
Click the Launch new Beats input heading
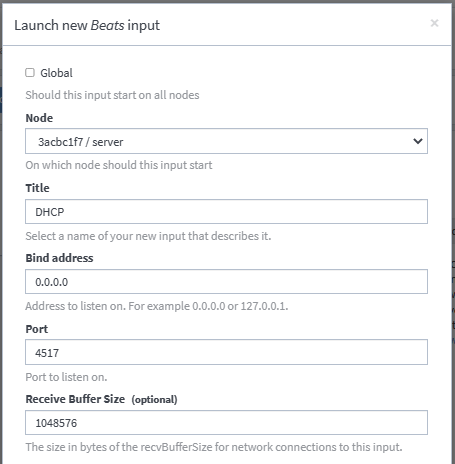point(87,25)
